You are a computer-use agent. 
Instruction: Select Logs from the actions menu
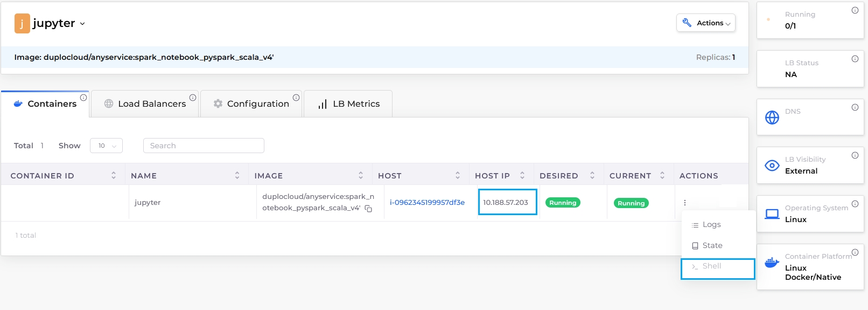click(711, 225)
